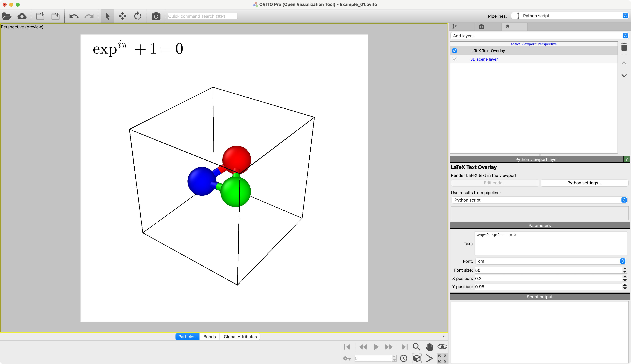Click the Python settings button
This screenshot has height=364, width=631.
(x=584, y=183)
